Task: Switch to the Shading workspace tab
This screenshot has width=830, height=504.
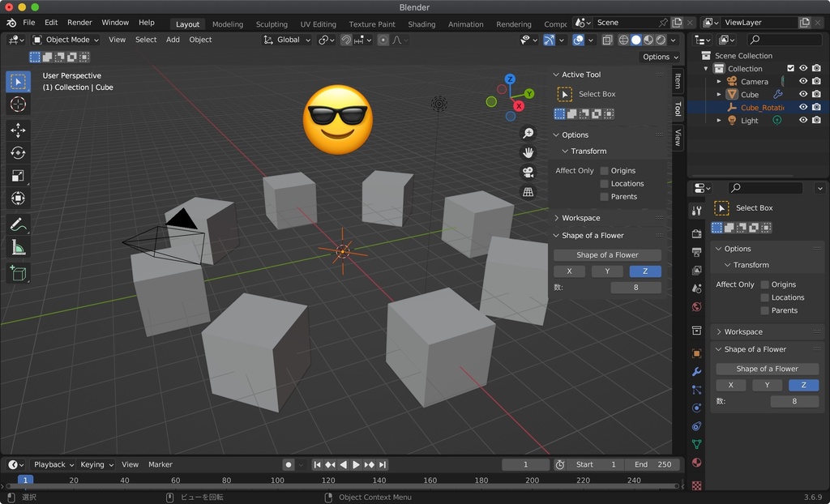Action: tap(421, 23)
